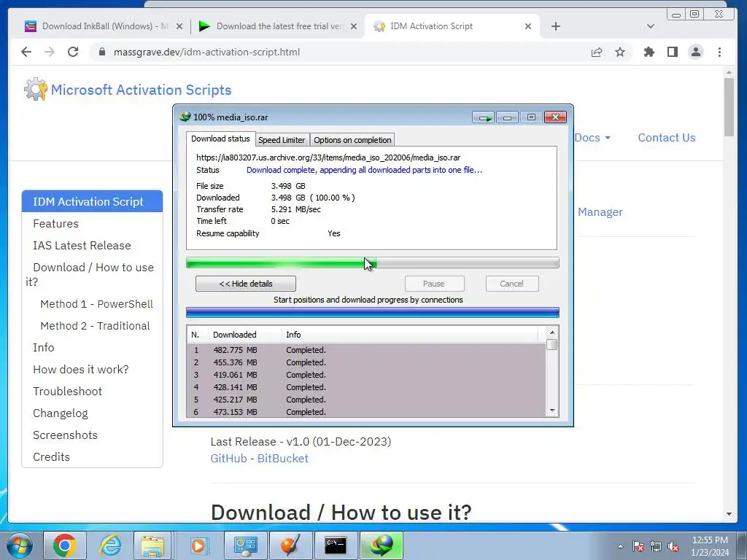Toggle the Chrome side panel icon
The height and width of the screenshot is (560, 747).
point(672,52)
